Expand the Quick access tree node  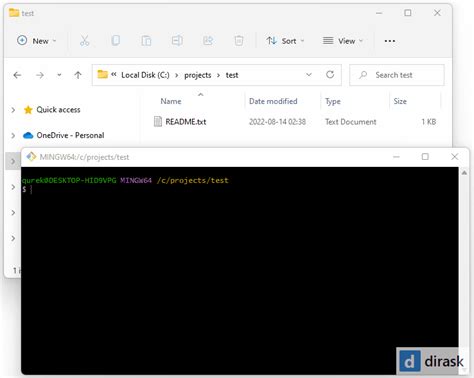13,110
